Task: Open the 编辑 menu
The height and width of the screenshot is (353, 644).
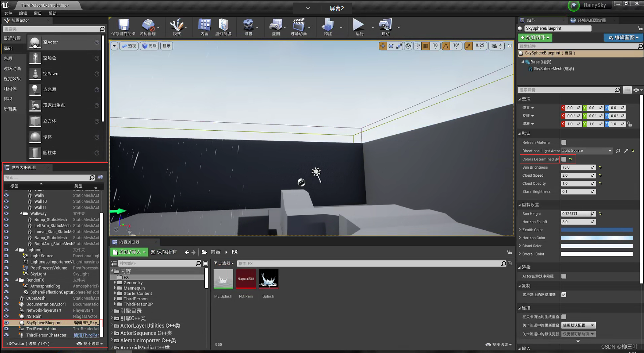Action: (x=23, y=13)
